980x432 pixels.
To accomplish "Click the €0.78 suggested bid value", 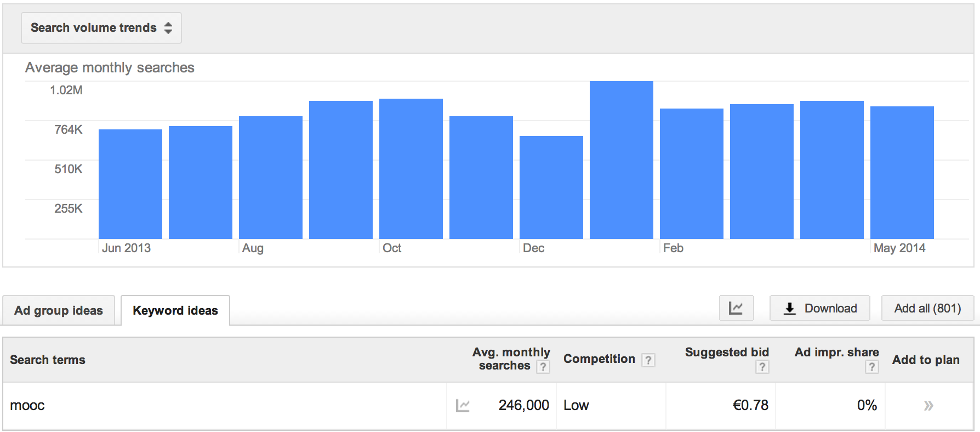I will click(750, 406).
